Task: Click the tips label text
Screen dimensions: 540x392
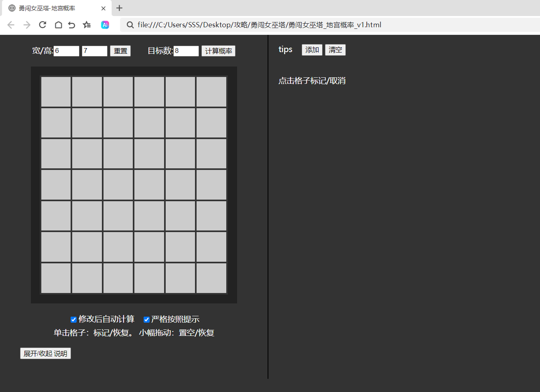Action: coord(285,50)
